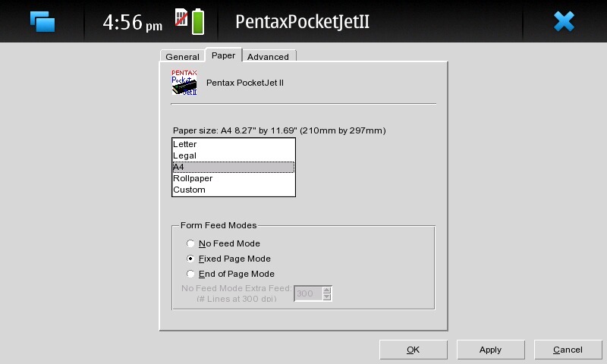This screenshot has width=607, height=364.
Task: Click the PentaxPocketJetII window title
Action: [x=302, y=22]
